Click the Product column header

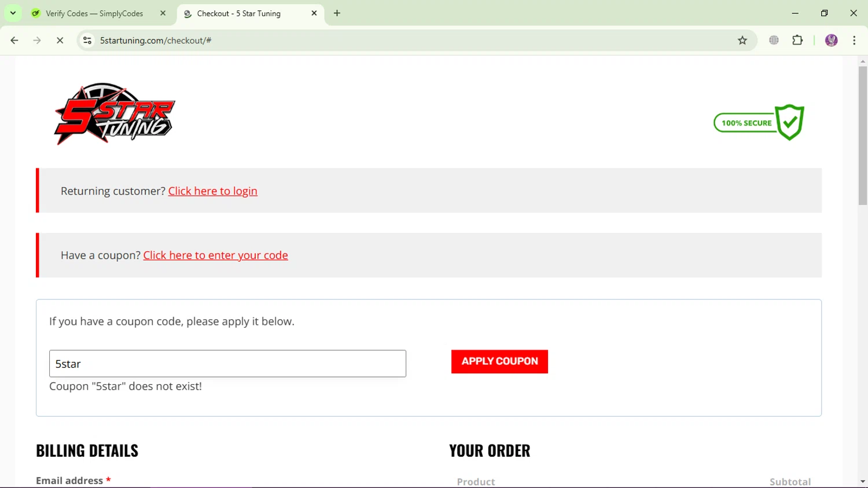pos(476,482)
